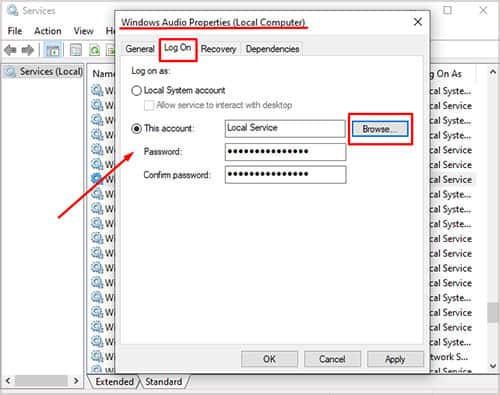Maximize the Services window
The image size is (500, 395).
(447, 10)
